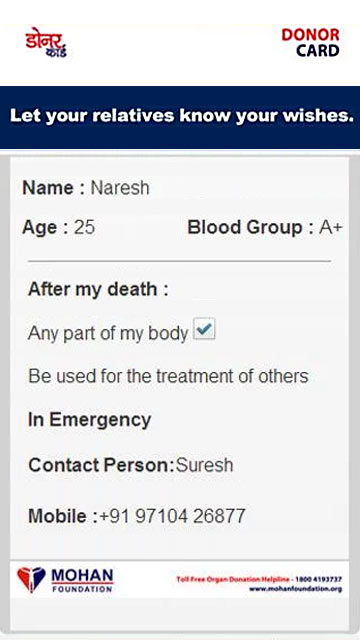Screen dimensions: 360x640
Task: Click the Blood Group label
Action: point(250,227)
